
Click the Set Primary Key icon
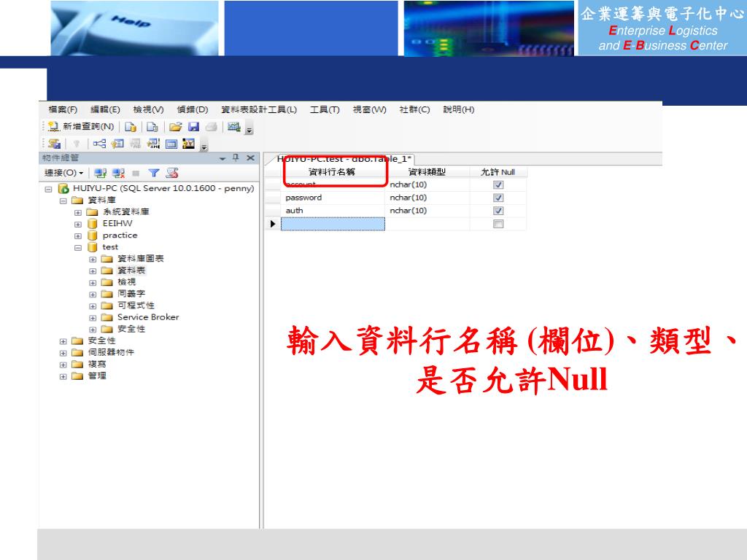point(76,144)
